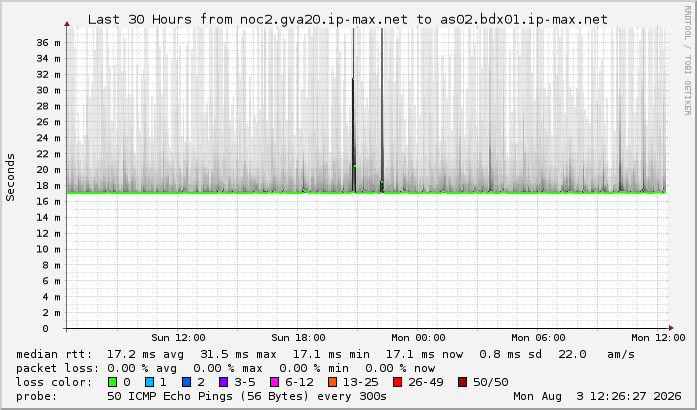
Task: Click the '0.00 % now' packet loss value
Action: [x=400, y=368]
